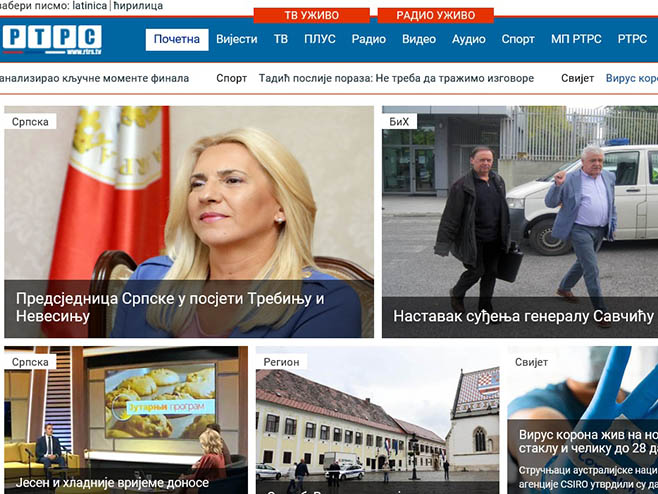Screen dimensions: 658x494
Task: Open the Вијести menu
Action: pyautogui.click(x=237, y=39)
